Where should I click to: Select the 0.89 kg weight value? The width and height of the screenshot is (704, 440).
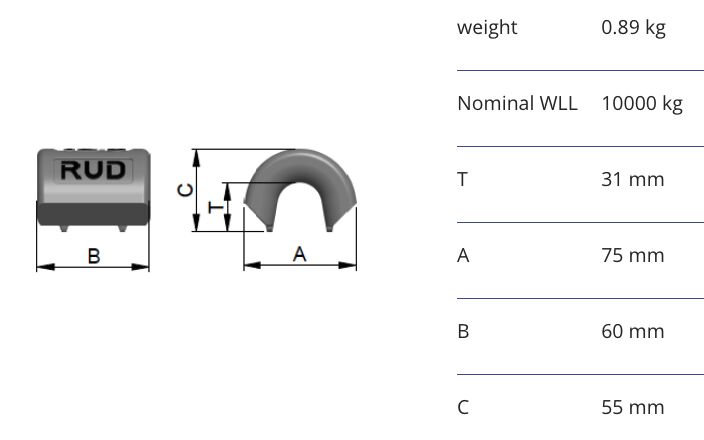(x=633, y=27)
